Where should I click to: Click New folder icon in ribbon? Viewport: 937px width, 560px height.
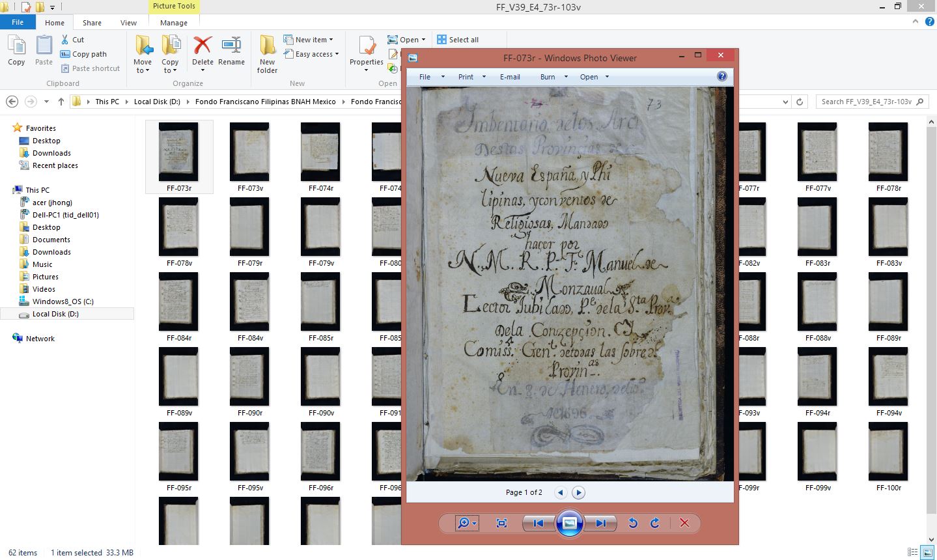click(x=267, y=53)
